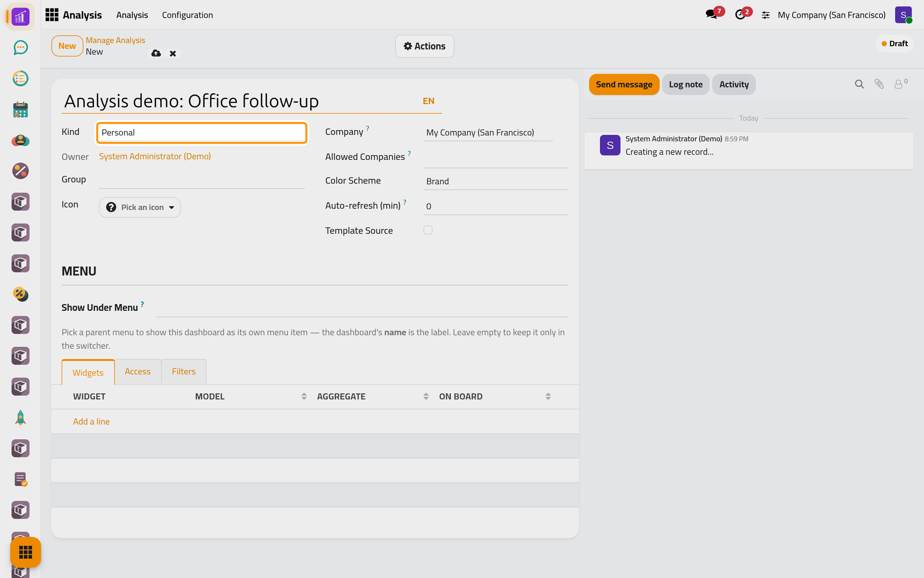Click the EN translation button
The image size is (924, 578).
point(428,101)
